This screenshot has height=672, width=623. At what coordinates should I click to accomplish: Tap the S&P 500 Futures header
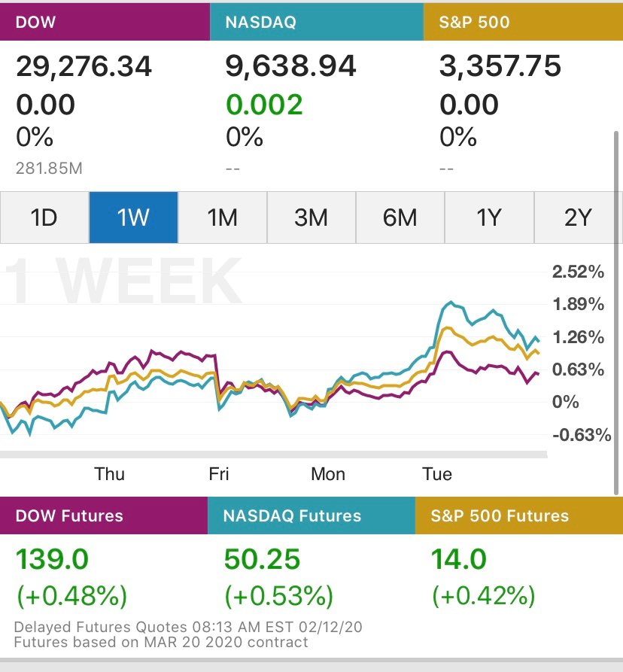coord(519,515)
